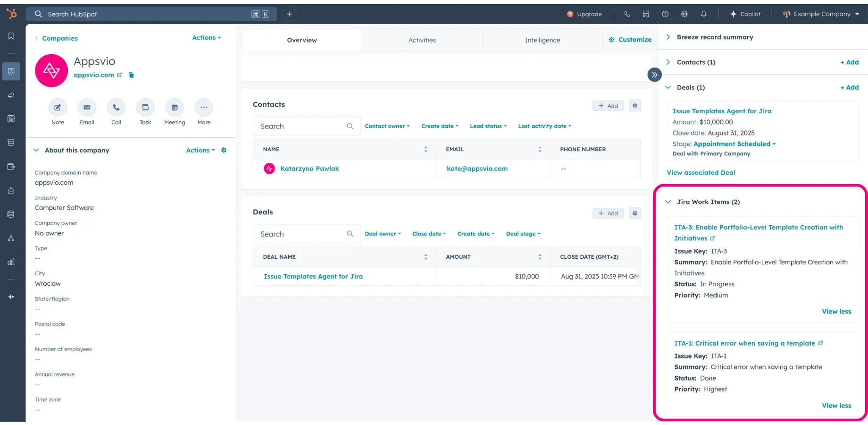Open the Lead status filter dropdown
The image size is (868, 425).
[x=488, y=126]
